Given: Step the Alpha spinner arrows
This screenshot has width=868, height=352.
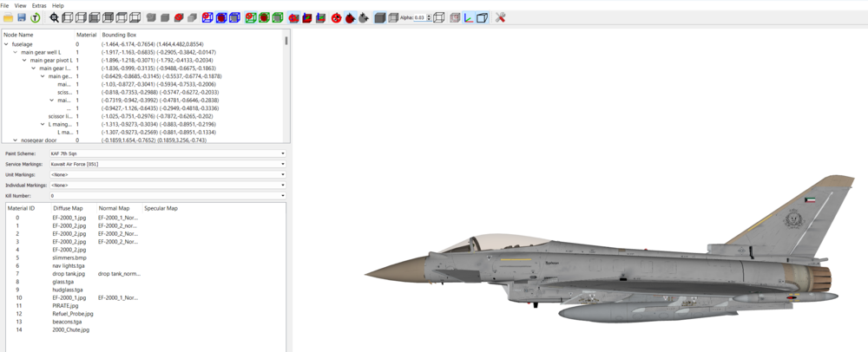Looking at the screenshot, I should click(x=431, y=17).
